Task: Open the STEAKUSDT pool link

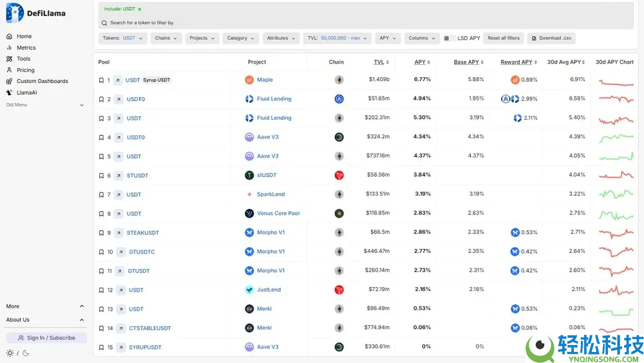Action: pos(142,233)
